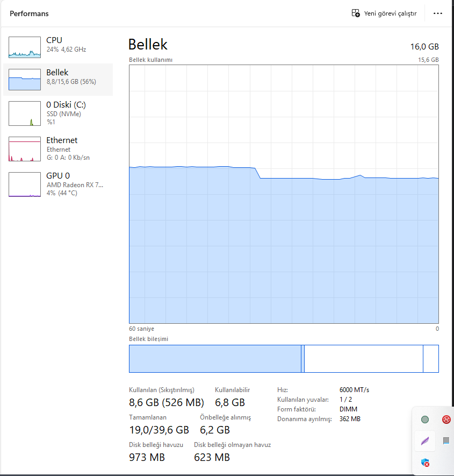Click the gray square tray icon

click(446, 441)
